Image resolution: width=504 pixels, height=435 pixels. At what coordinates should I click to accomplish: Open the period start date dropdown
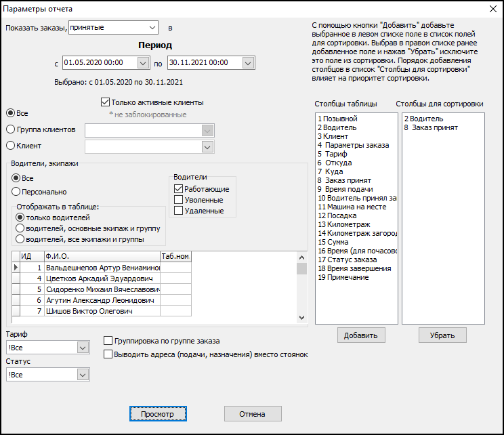click(142, 63)
